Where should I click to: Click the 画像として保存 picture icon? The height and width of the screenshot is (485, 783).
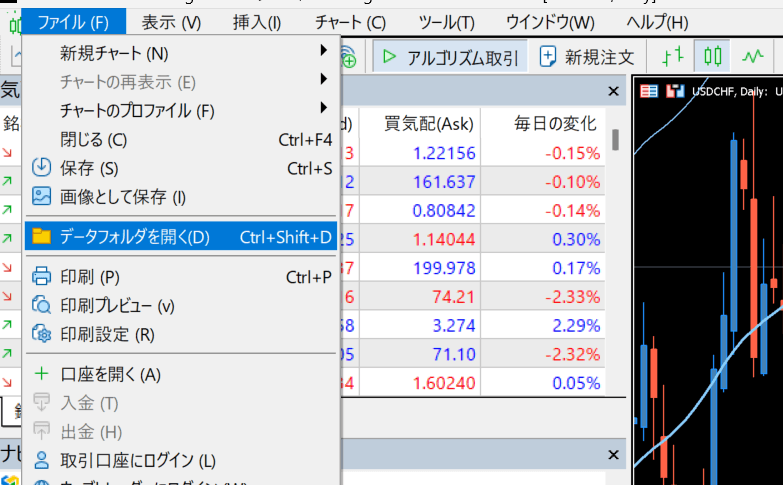pos(41,196)
